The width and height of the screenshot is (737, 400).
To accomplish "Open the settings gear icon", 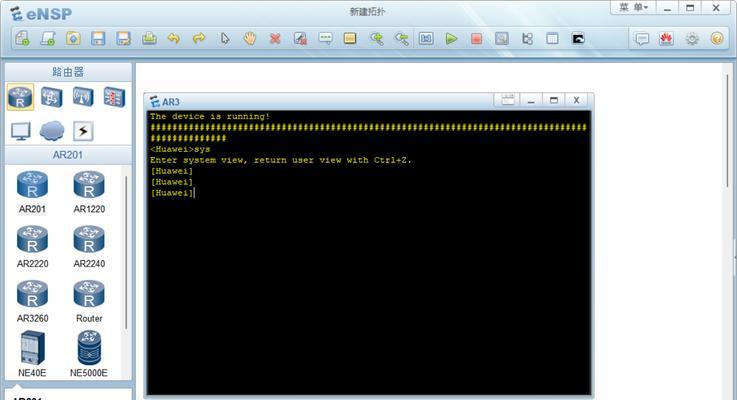I will [x=692, y=38].
